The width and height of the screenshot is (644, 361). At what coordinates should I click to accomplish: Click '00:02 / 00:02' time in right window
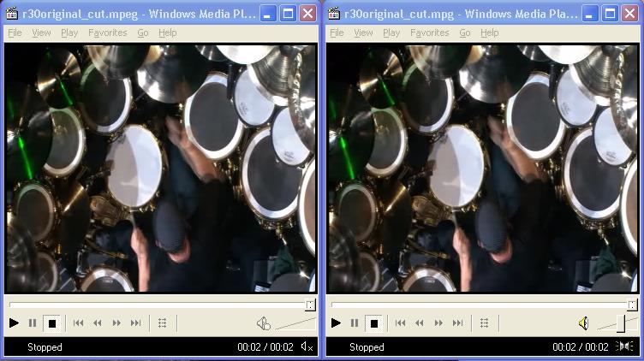[x=581, y=347]
